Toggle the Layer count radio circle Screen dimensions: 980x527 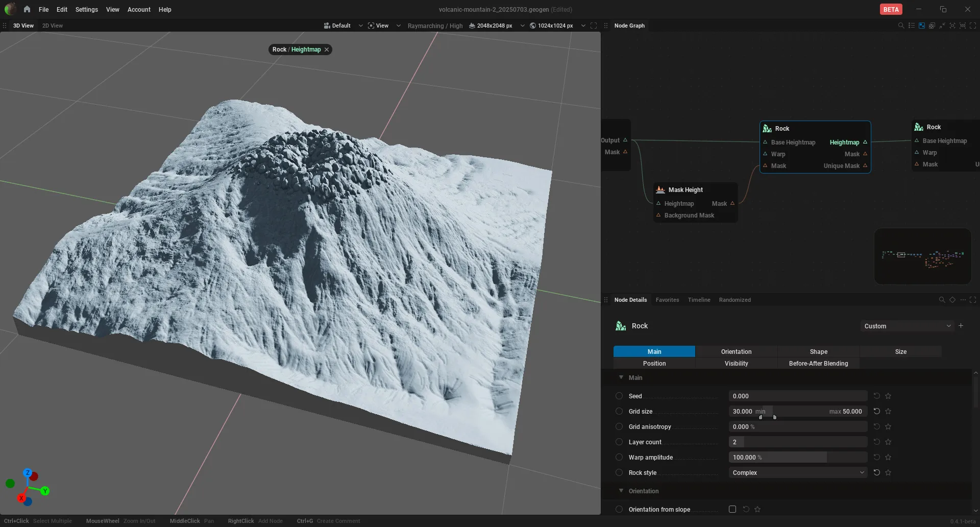pos(619,442)
